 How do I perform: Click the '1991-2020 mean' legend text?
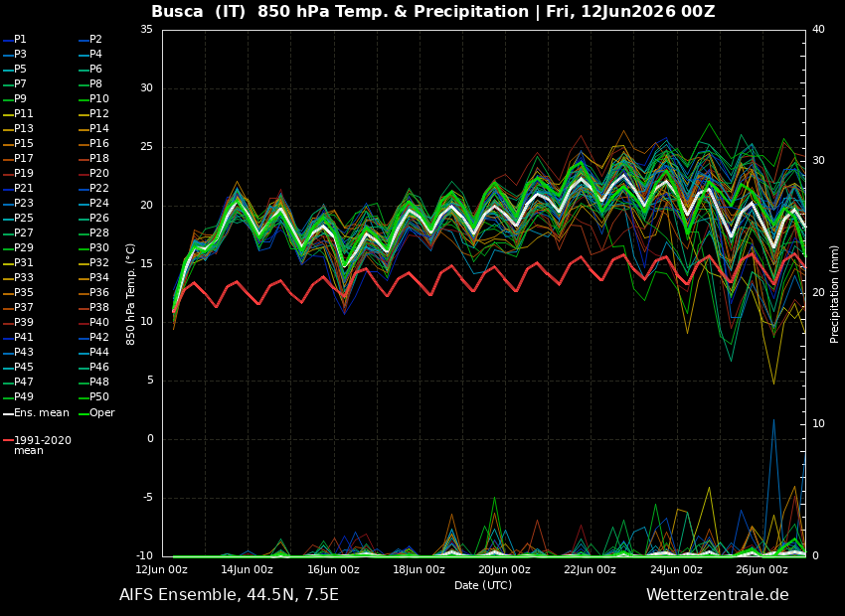tap(43, 445)
